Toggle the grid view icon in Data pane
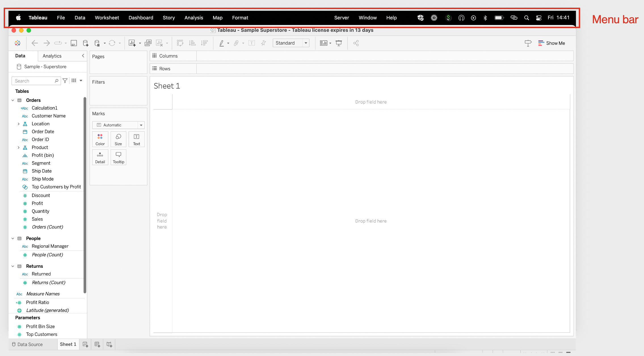This screenshot has height=356, width=644. (73, 80)
